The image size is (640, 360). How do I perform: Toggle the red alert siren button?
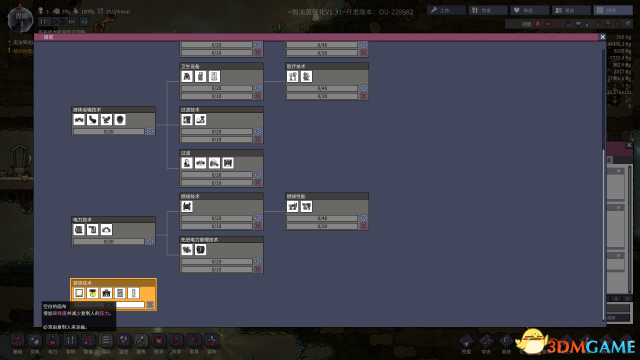point(84,21)
